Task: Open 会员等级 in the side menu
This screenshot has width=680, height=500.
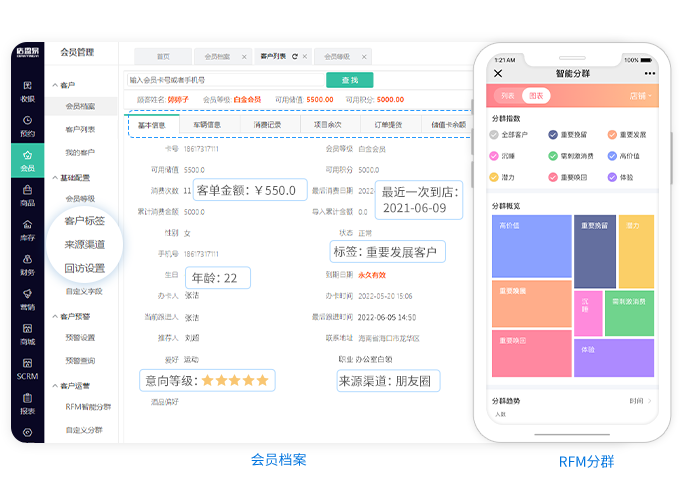Action: [80, 199]
